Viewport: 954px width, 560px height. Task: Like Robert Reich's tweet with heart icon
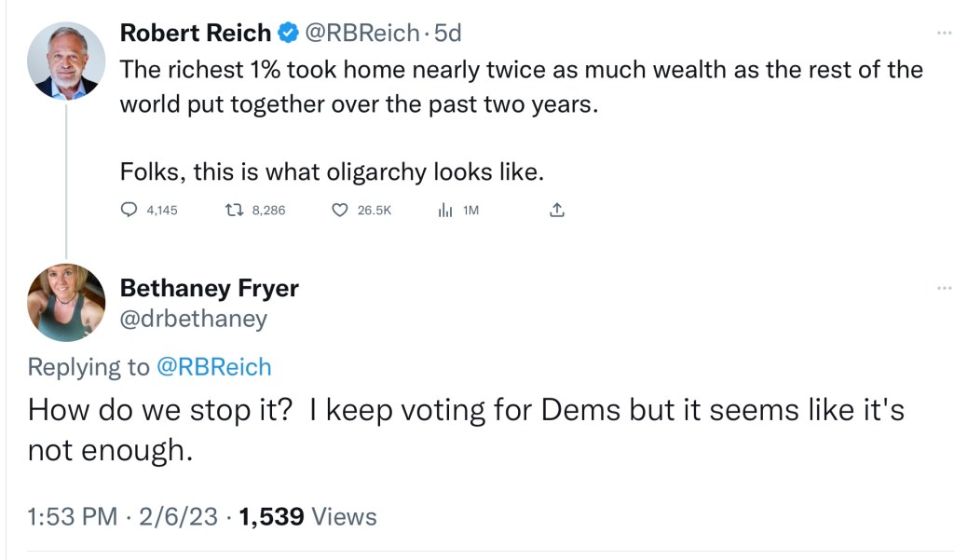(340, 211)
